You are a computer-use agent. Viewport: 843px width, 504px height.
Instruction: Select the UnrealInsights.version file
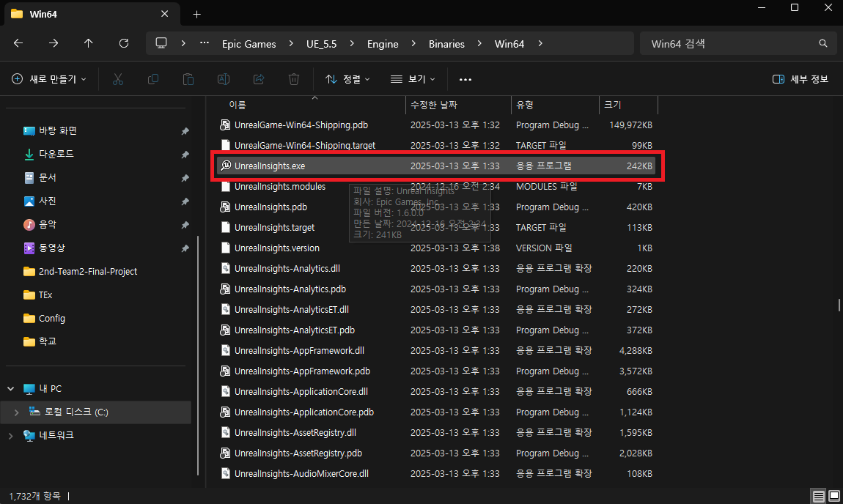pos(436,248)
